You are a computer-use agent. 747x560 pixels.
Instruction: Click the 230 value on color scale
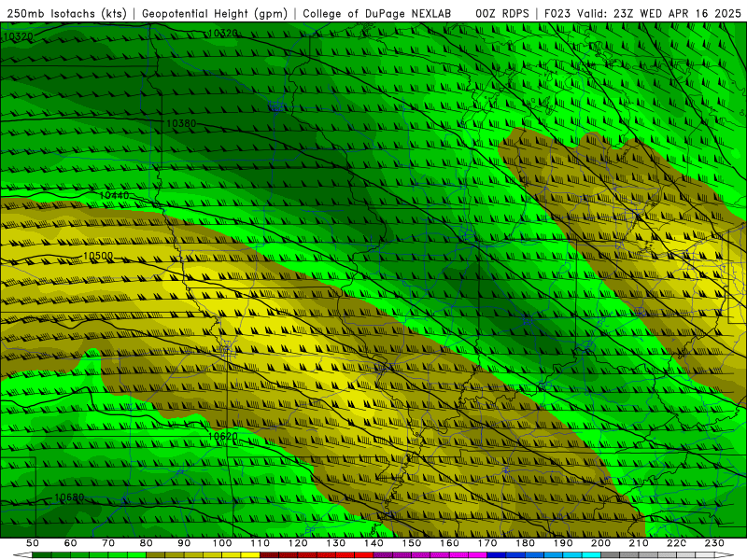pyautogui.click(x=714, y=543)
